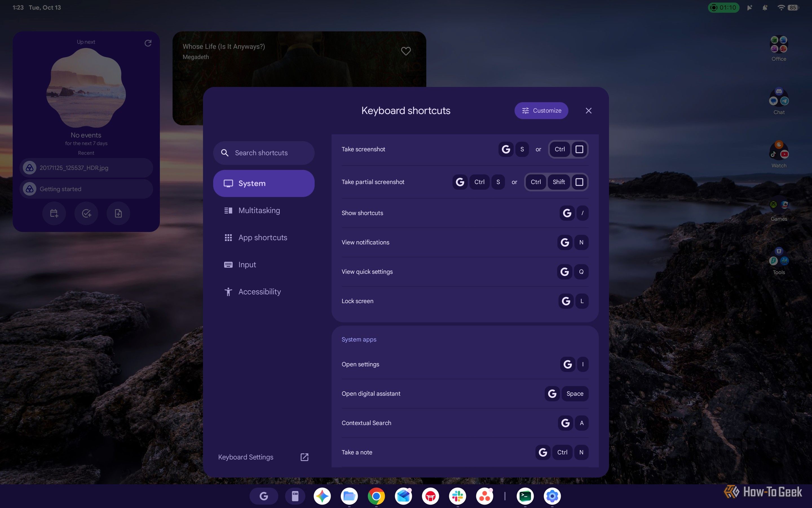The width and height of the screenshot is (812, 508).
Task: Click the Take partial screenshot label
Action: (373, 182)
